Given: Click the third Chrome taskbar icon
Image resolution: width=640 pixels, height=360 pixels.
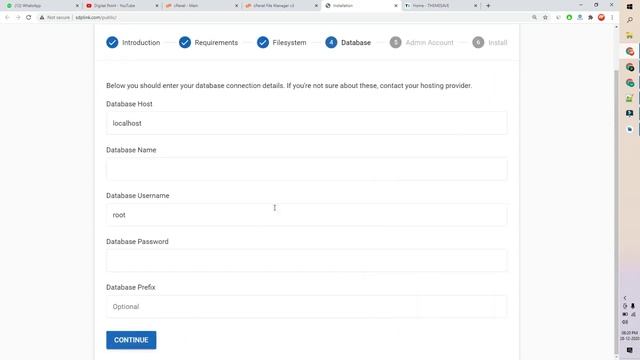Looking at the screenshot, I should (630, 83).
